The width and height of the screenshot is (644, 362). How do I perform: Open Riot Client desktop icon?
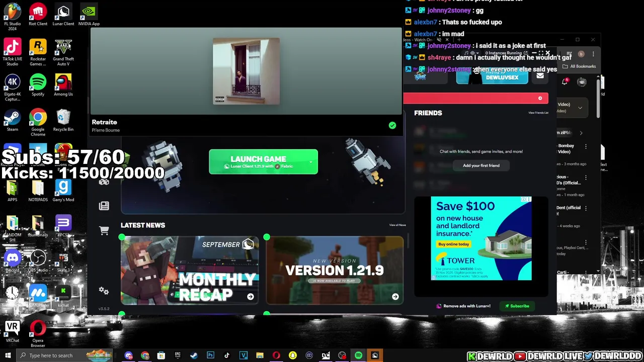(x=38, y=15)
